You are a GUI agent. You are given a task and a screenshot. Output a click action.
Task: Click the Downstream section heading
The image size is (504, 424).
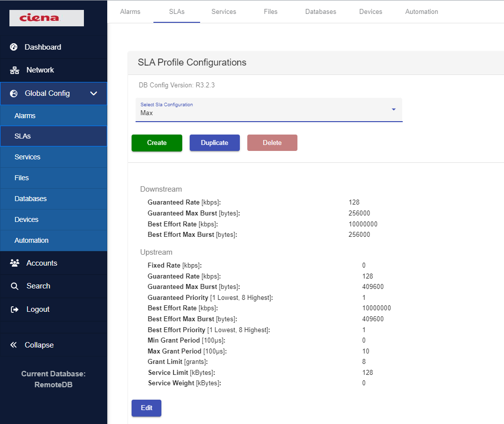click(161, 189)
